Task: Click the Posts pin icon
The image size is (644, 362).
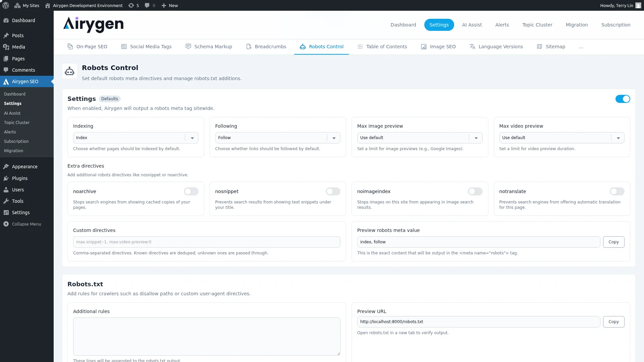Action: pos(6,36)
